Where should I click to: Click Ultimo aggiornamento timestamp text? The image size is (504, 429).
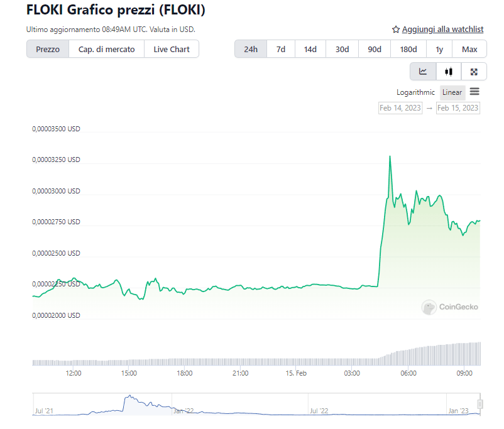(111, 30)
